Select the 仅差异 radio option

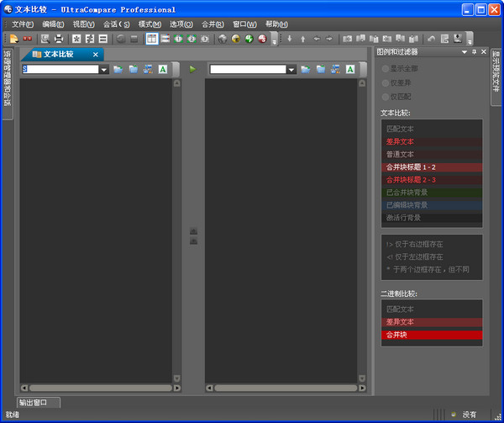[x=386, y=83]
